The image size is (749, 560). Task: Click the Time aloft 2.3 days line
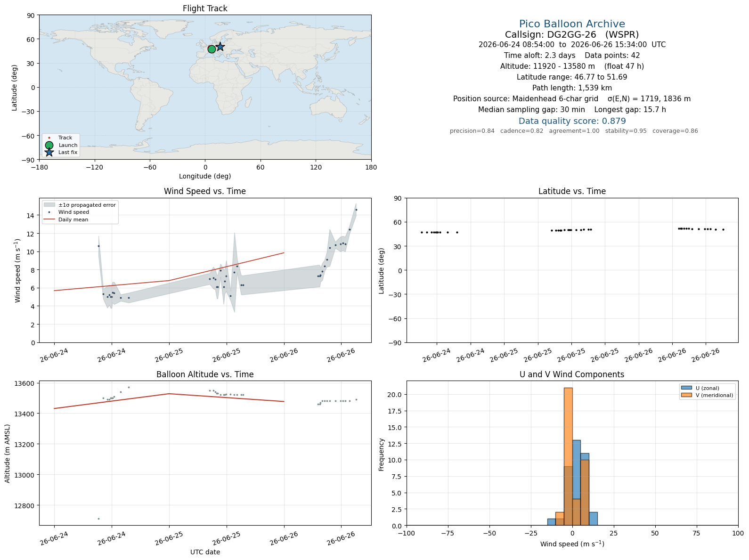point(572,56)
